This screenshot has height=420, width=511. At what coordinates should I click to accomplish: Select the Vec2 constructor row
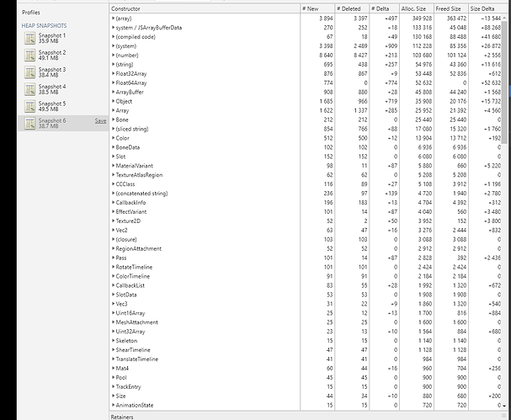306,230
